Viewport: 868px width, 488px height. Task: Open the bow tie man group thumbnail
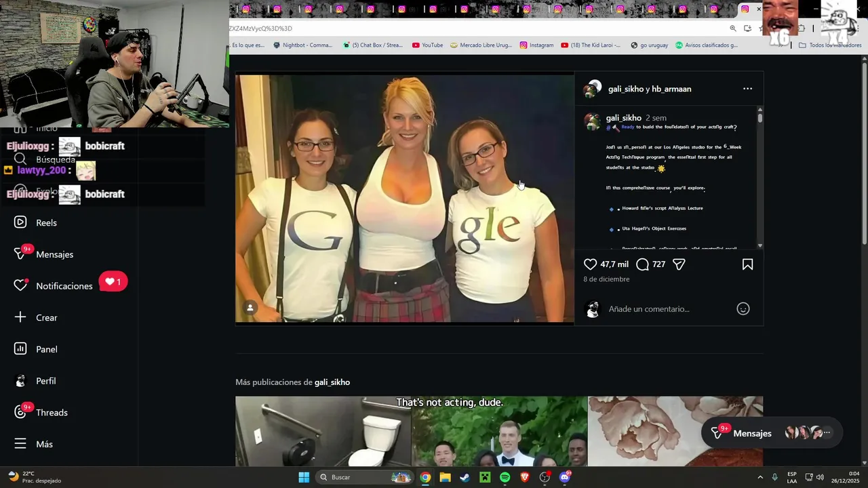click(x=499, y=431)
